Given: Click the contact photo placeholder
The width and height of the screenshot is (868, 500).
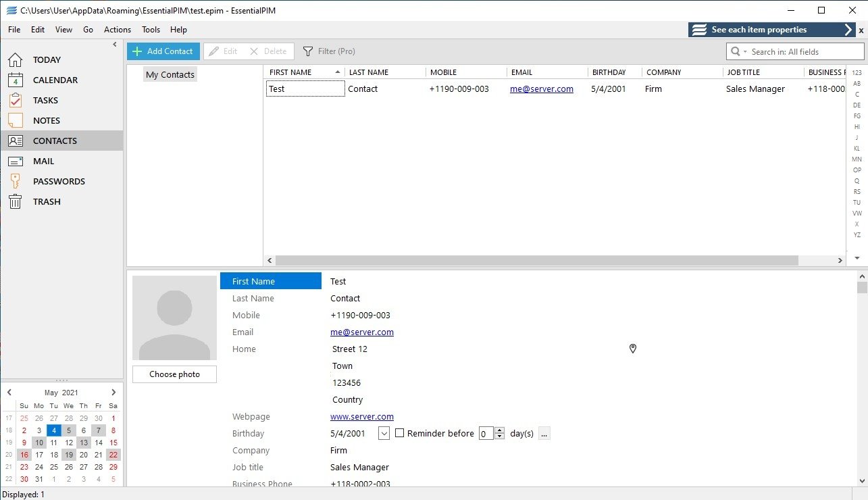Looking at the screenshot, I should 174,318.
